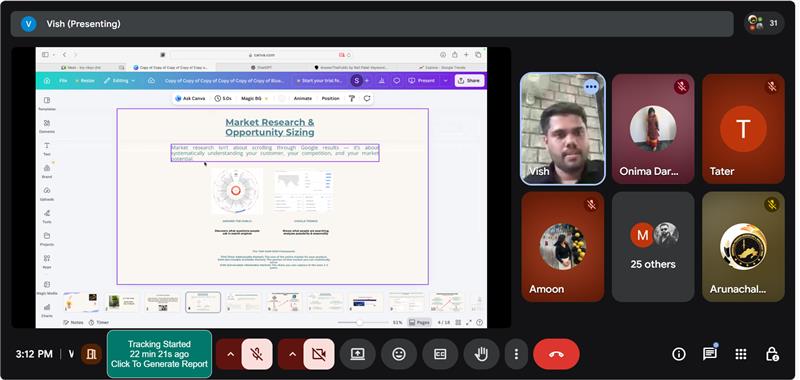Open the chat with everyone icon
The width and height of the screenshot is (800, 380).
coord(710,353)
